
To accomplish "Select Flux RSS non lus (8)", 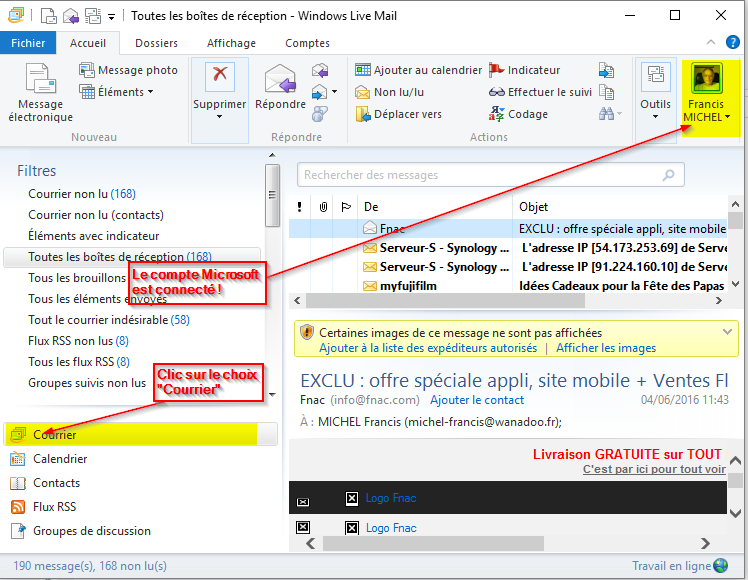I will 78,341.
